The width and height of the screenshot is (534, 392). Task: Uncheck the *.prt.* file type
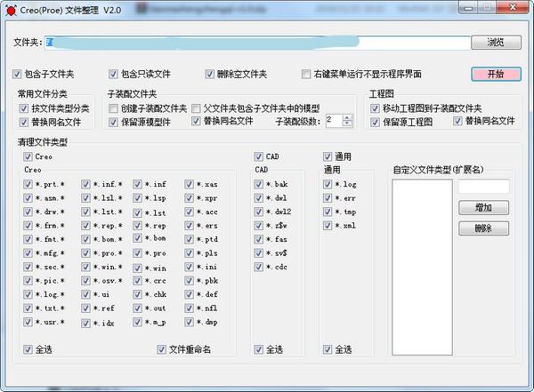(28, 184)
